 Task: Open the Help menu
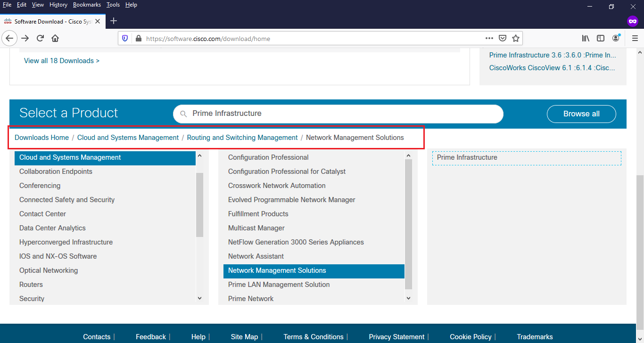(x=131, y=5)
